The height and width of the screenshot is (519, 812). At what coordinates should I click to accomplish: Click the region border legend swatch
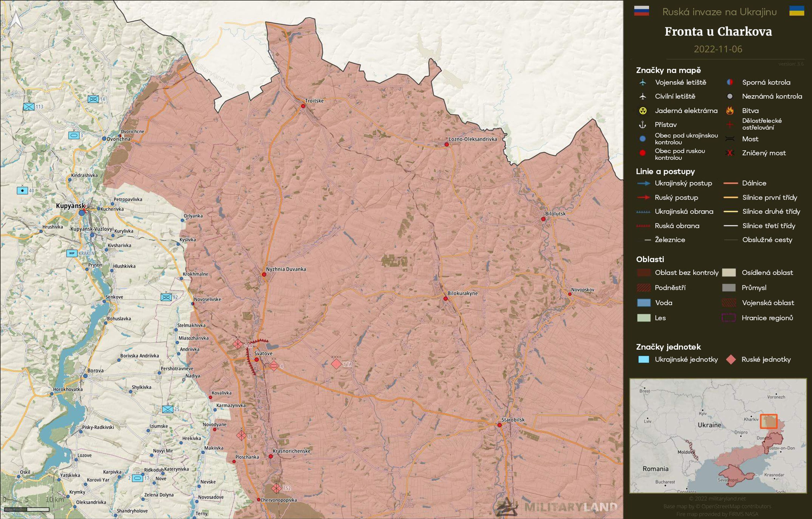729,317
